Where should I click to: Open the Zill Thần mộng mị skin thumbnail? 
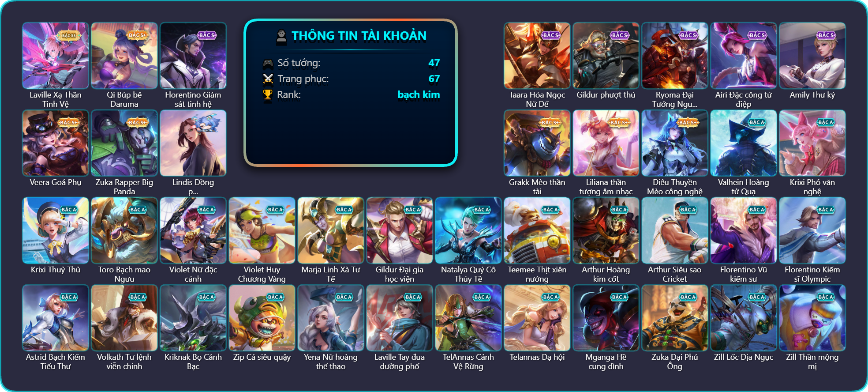pos(812,318)
